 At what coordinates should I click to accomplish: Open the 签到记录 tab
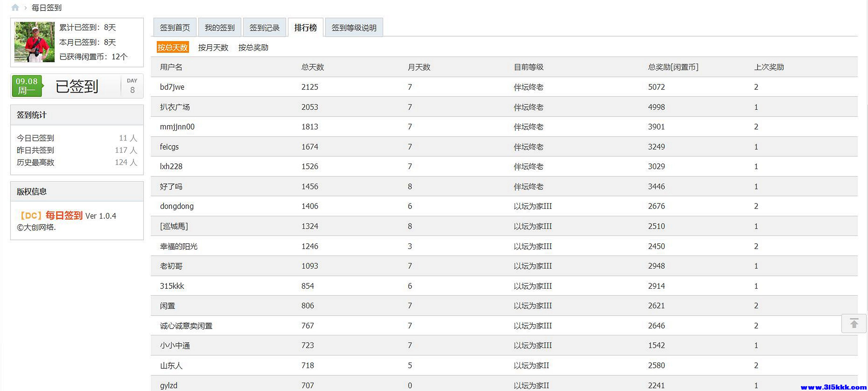tap(264, 28)
